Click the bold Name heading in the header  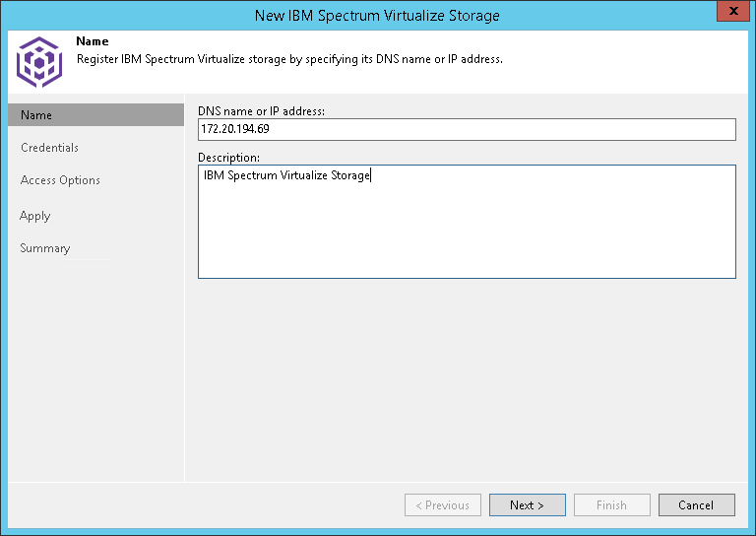pyautogui.click(x=92, y=42)
